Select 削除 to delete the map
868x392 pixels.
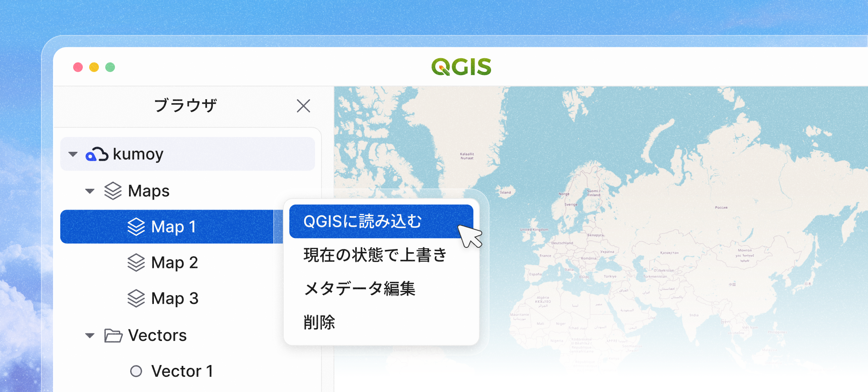pyautogui.click(x=319, y=322)
